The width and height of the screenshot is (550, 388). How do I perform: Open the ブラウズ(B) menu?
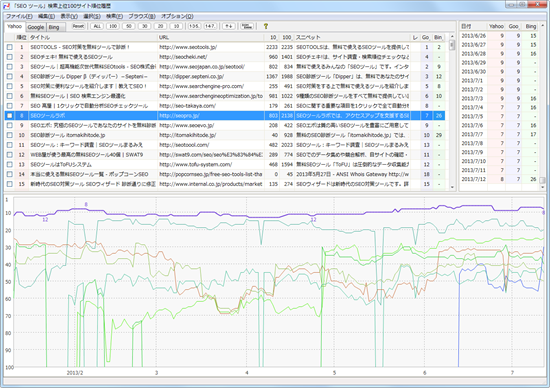tap(142, 16)
